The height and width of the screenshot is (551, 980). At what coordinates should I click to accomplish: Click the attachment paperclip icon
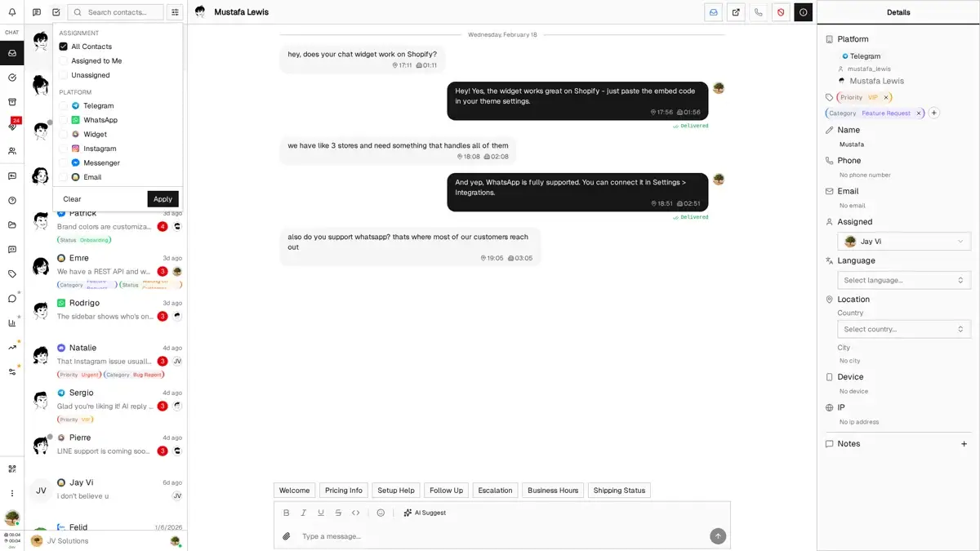[x=287, y=536]
